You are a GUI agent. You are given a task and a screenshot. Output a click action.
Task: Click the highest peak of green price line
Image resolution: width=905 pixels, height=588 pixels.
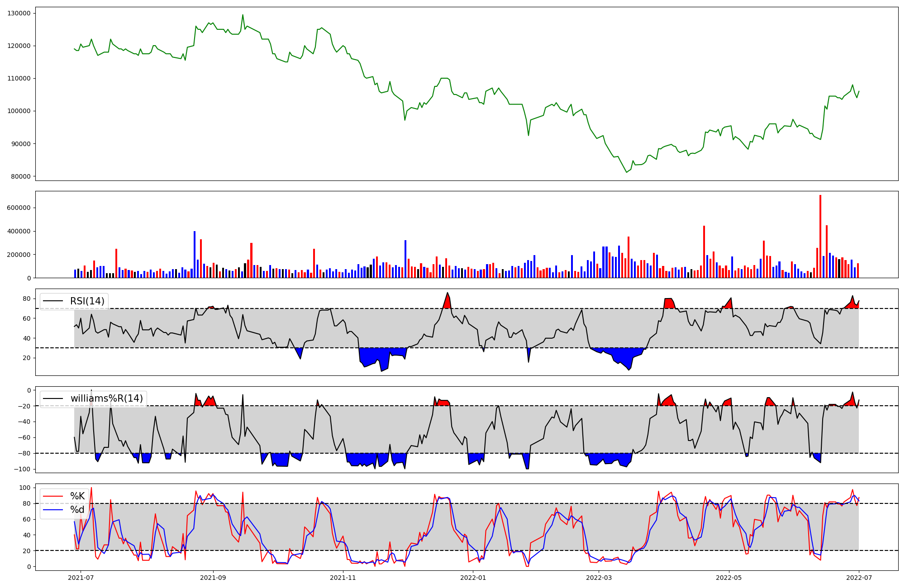pyautogui.click(x=243, y=15)
